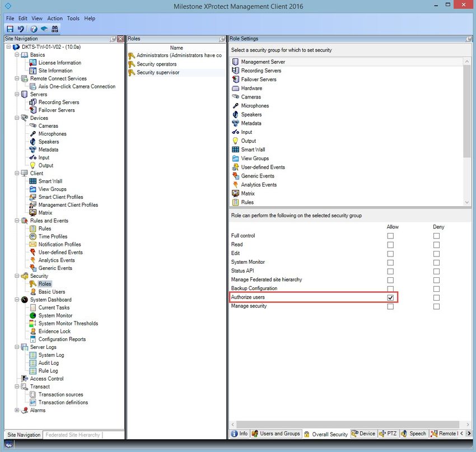The height and width of the screenshot is (452, 476).
Task: Select the Metadata security group icon
Action: pyautogui.click(x=235, y=123)
